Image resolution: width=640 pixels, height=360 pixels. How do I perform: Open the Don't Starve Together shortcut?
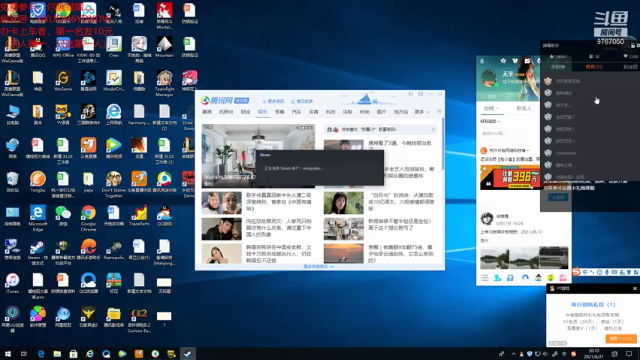coord(113,184)
